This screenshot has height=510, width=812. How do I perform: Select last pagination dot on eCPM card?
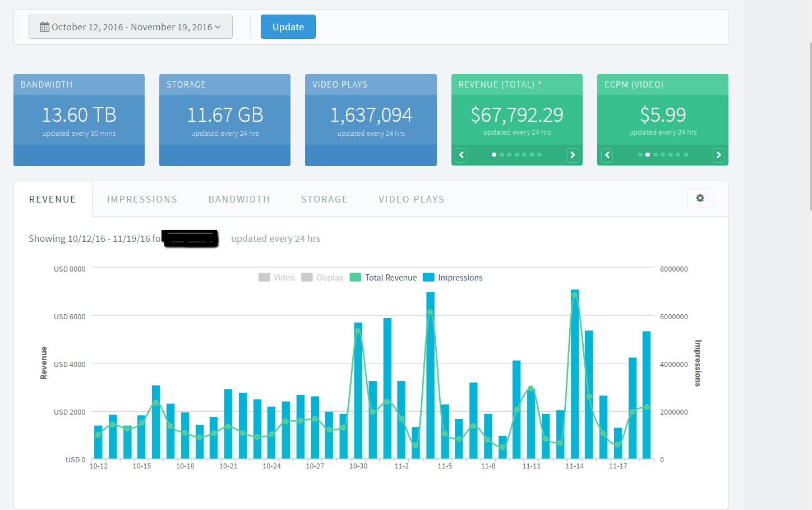(686, 154)
